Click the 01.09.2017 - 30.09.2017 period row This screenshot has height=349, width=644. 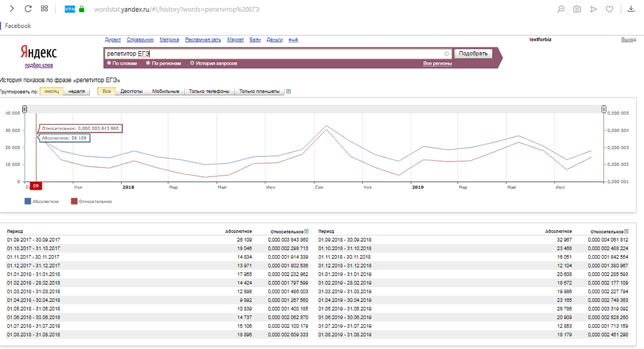click(157, 239)
